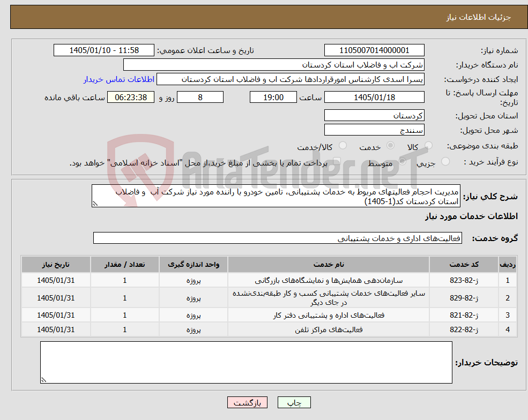Click the province field کردستان
This screenshot has width=528, height=420.
[374, 115]
